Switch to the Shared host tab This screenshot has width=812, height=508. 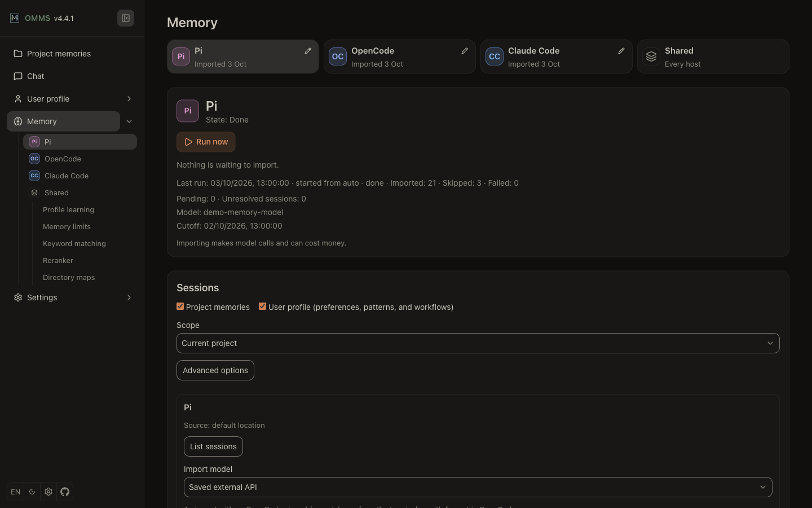tap(713, 56)
